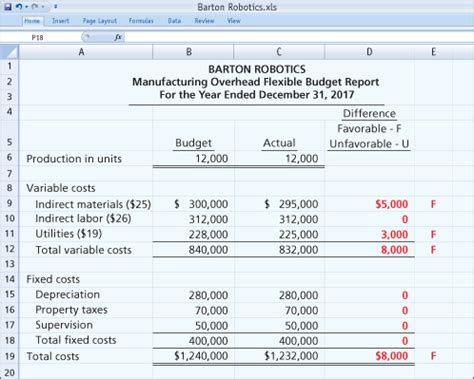
Task: Select the Utilities ($19) label
Action: click(69, 234)
